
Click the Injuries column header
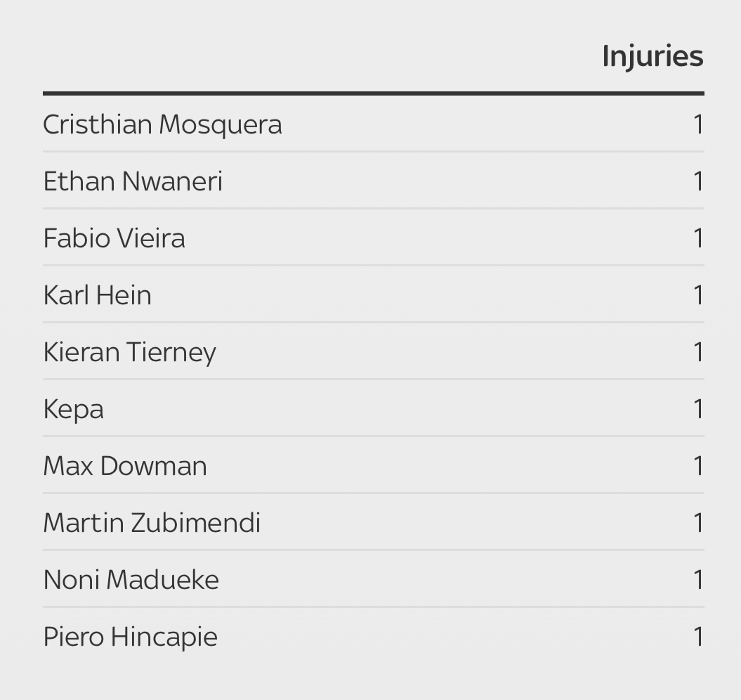[653, 57]
